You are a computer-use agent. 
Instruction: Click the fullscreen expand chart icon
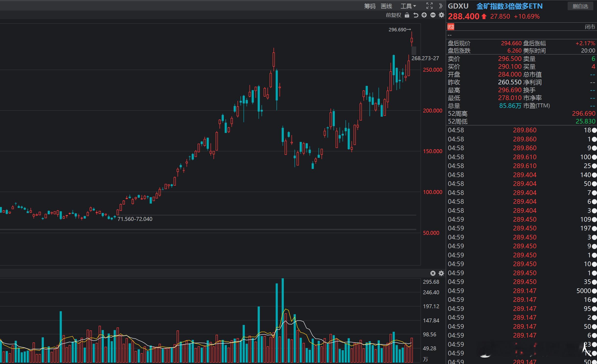pos(430,6)
